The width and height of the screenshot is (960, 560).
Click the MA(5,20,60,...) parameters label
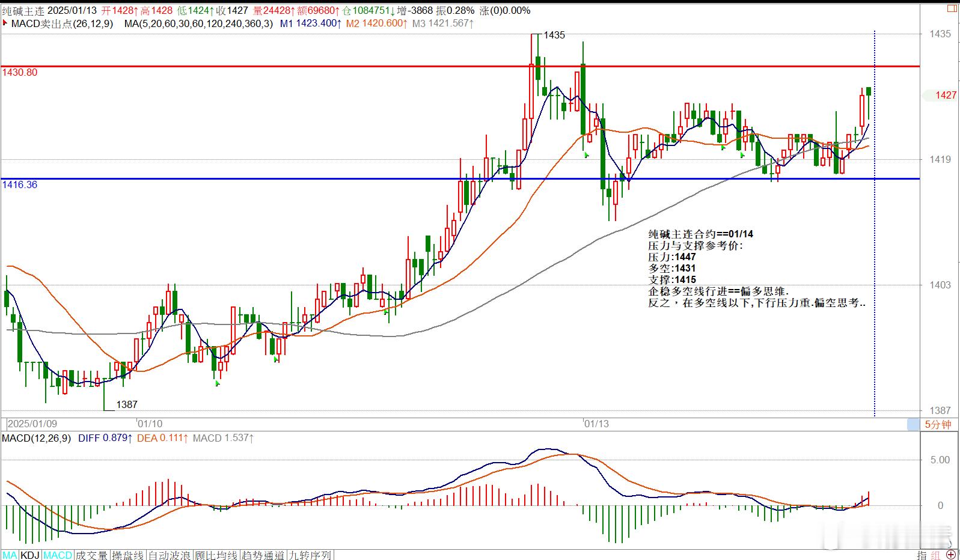tap(198, 24)
